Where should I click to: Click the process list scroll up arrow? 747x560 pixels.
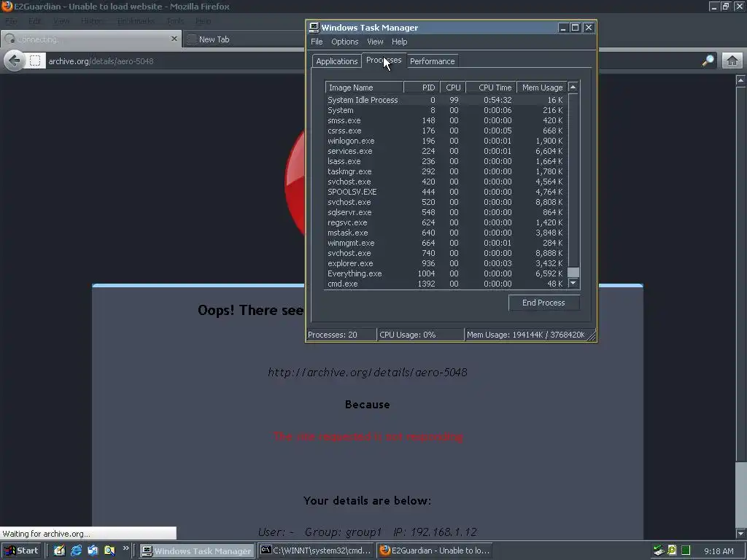[573, 87]
